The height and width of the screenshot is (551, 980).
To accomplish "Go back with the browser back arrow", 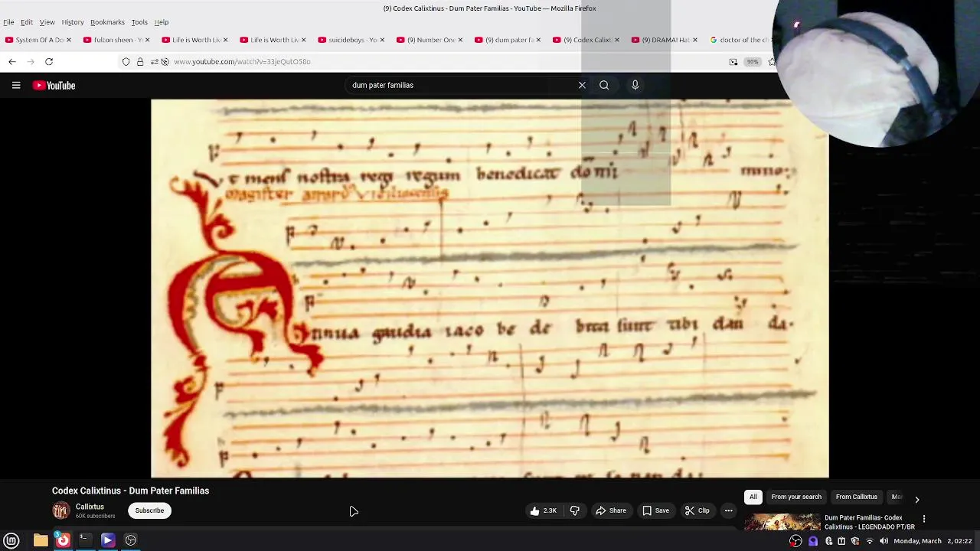I will coord(12,61).
